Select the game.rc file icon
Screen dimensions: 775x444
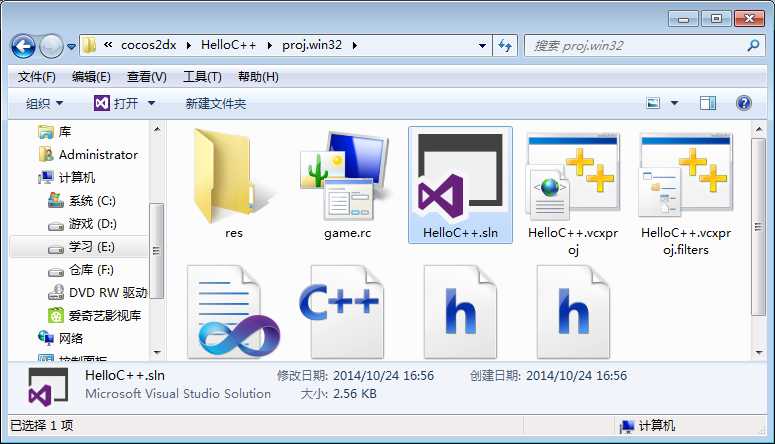coord(347,176)
